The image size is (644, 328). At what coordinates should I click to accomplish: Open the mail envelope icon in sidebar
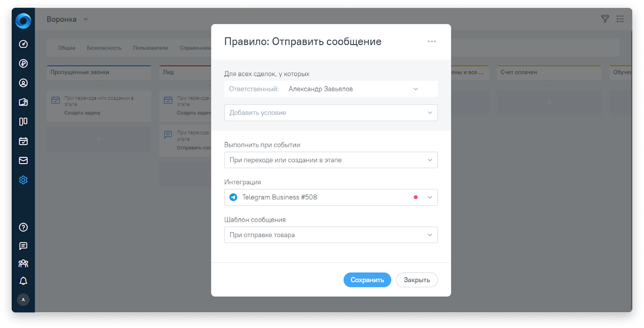coord(23,161)
